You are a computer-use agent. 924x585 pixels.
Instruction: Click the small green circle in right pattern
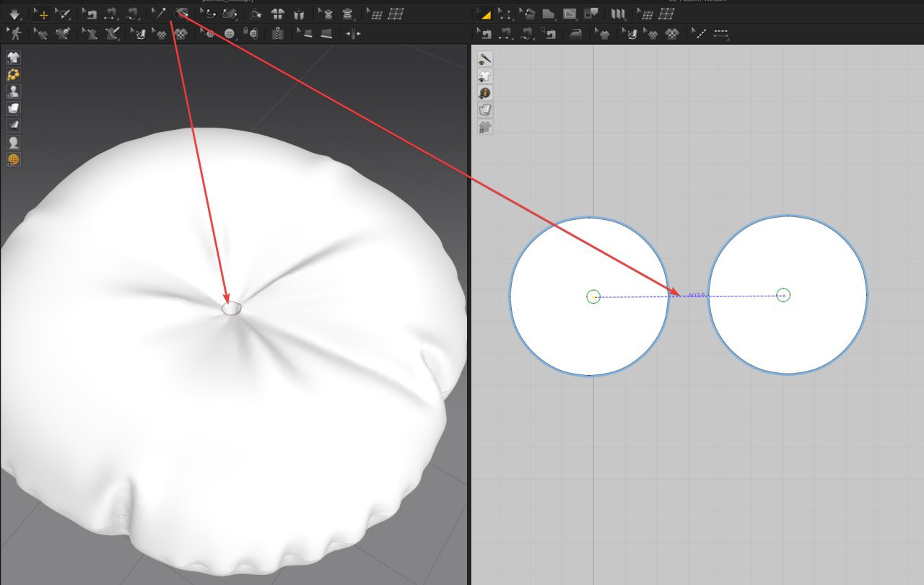tap(783, 295)
